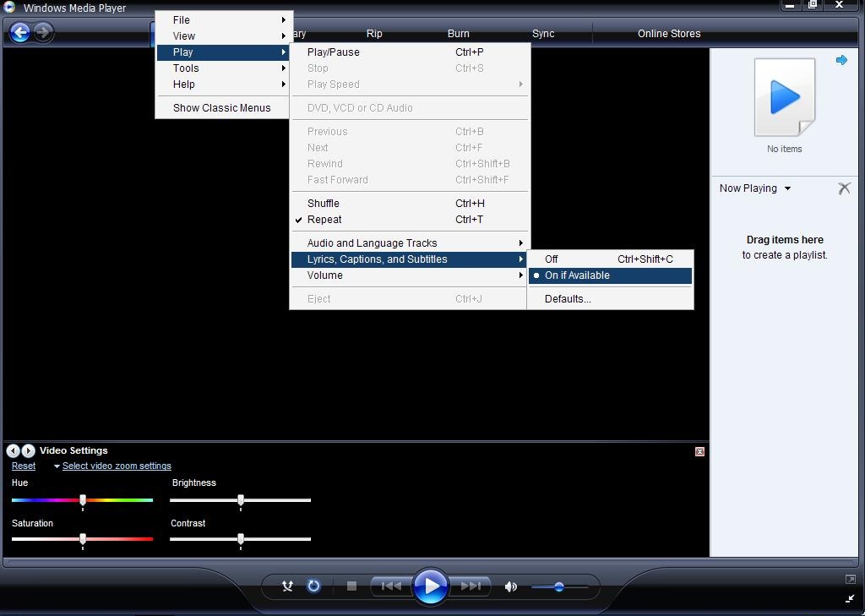Click the large Play button
Viewport: 865px width, 616px height.
click(x=430, y=586)
